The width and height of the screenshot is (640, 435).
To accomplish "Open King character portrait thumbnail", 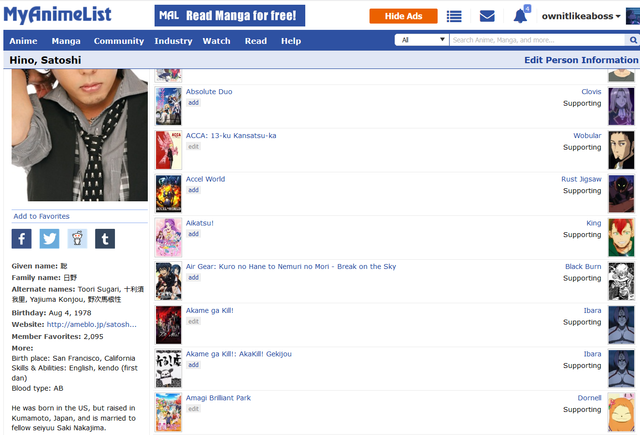I will [621, 237].
